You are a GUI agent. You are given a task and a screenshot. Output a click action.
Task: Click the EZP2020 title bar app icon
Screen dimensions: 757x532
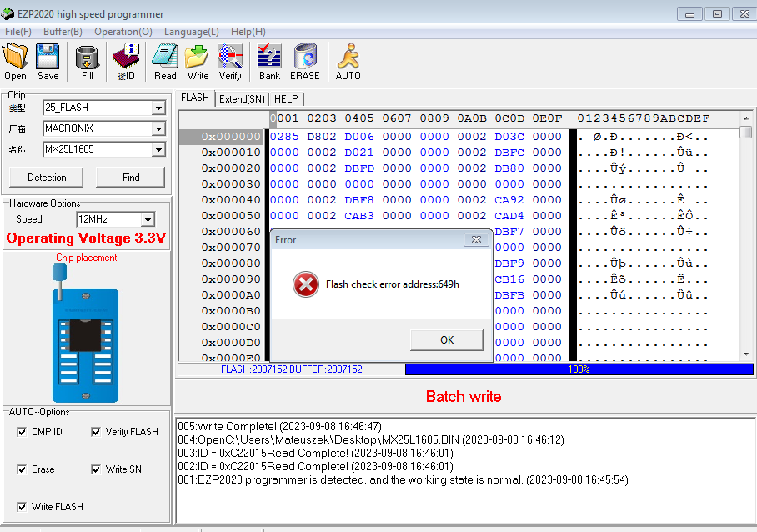coord(8,13)
